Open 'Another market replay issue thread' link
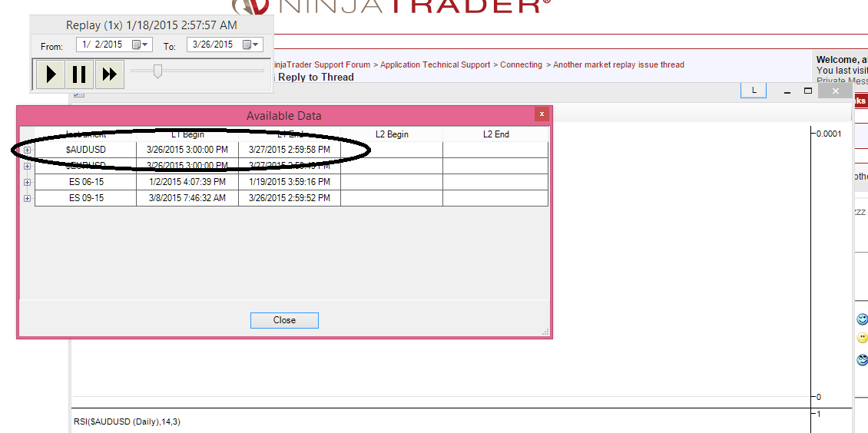The image size is (868, 433). pos(618,64)
